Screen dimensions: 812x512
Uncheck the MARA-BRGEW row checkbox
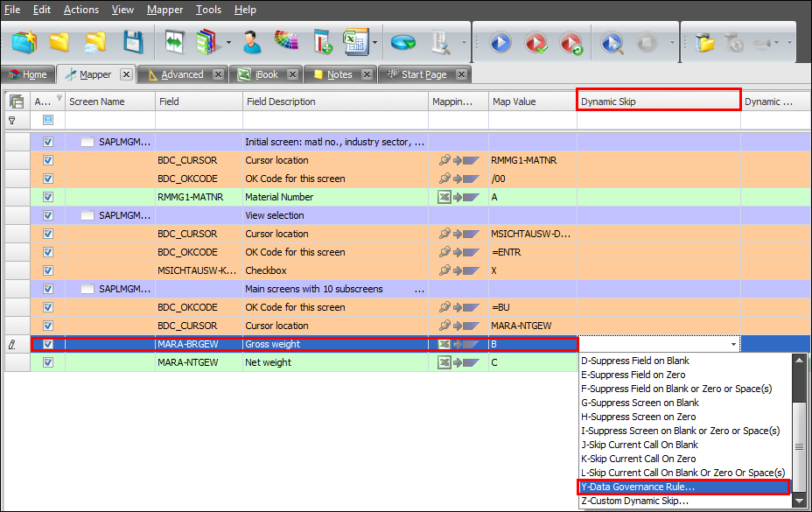click(46, 344)
